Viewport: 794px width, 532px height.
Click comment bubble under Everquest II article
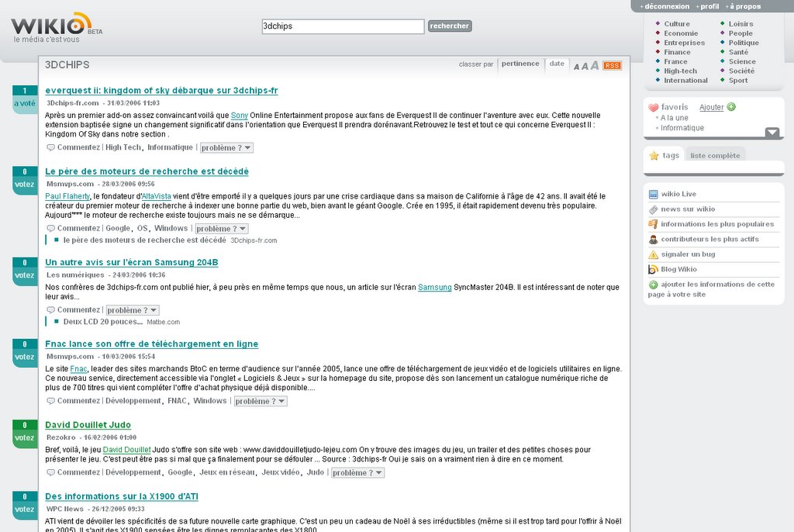click(x=50, y=147)
